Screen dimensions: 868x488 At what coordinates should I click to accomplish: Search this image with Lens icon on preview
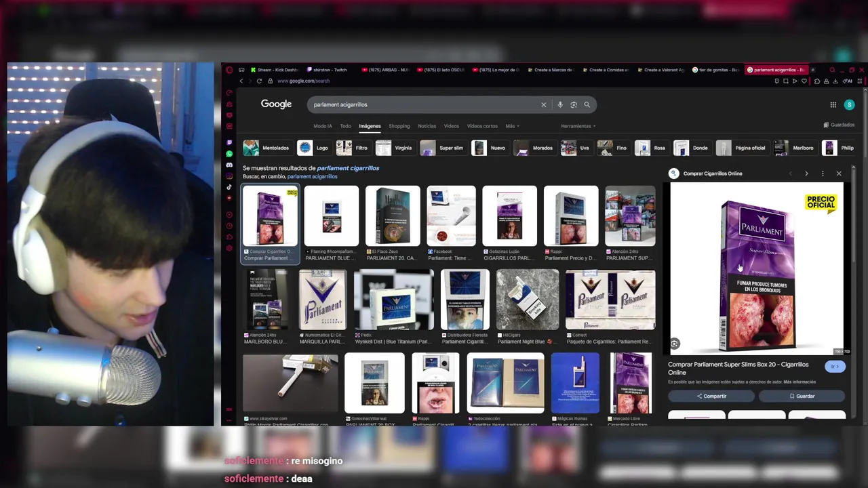674,344
